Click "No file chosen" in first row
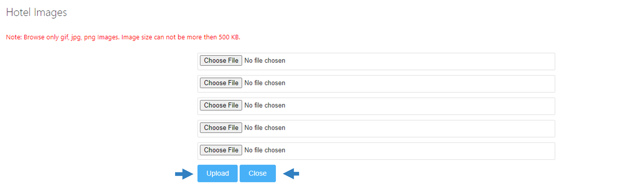644x186 pixels. [265, 60]
